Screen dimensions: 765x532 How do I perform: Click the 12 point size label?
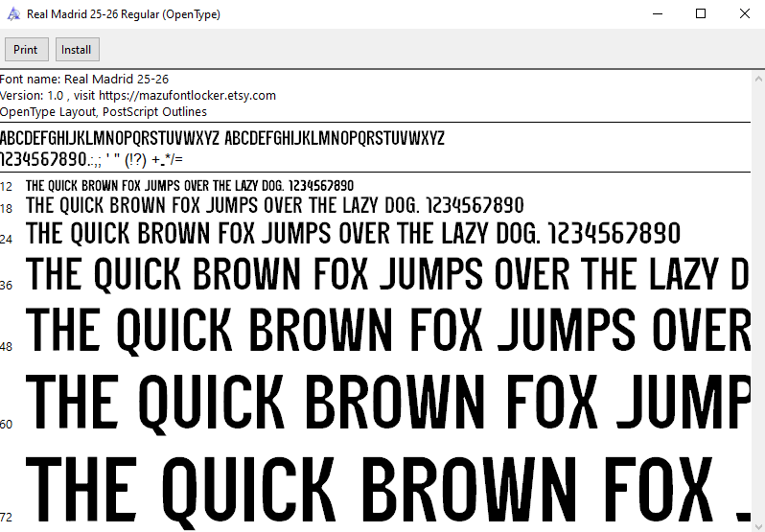7,187
